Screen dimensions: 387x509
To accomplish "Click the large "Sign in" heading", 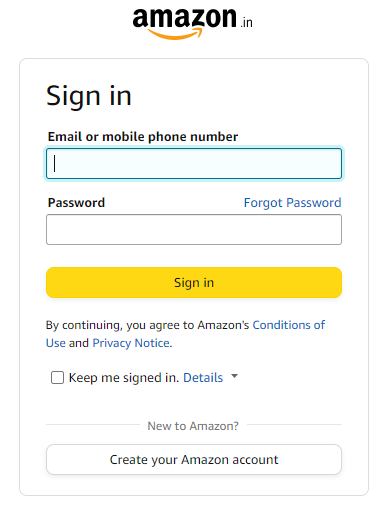I will tap(89, 97).
